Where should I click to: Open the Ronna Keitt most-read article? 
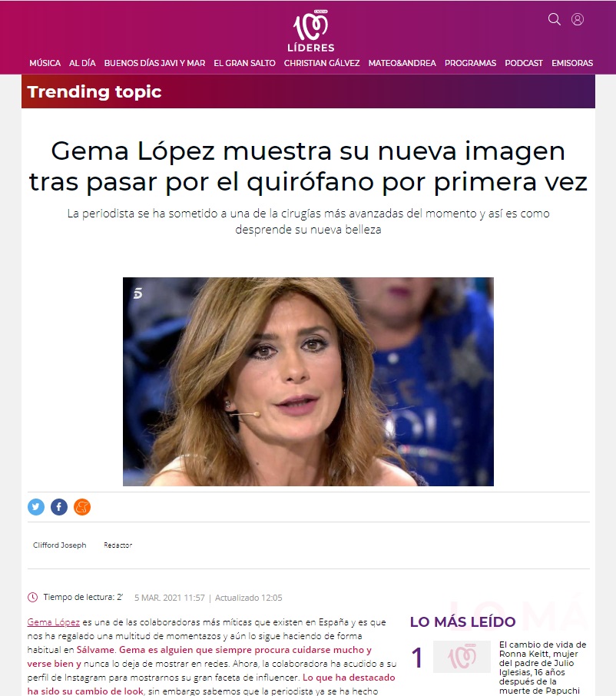pos(542,668)
